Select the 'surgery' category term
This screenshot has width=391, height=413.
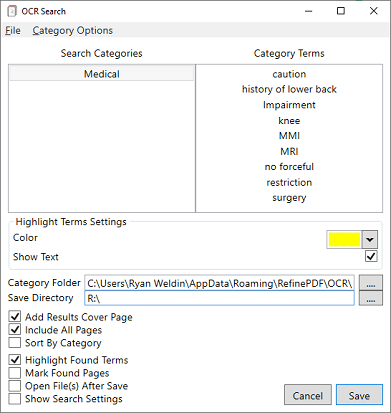289,198
